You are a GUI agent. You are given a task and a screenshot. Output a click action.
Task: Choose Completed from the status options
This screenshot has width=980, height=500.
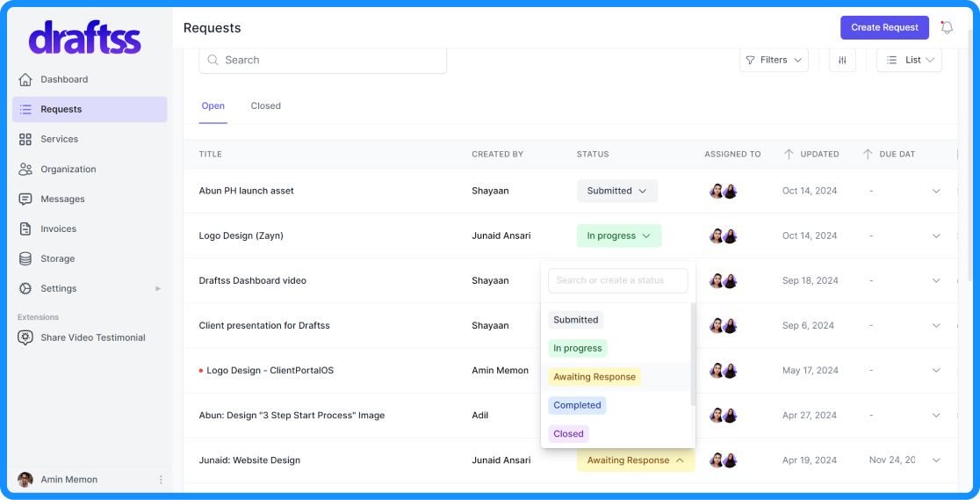click(577, 405)
